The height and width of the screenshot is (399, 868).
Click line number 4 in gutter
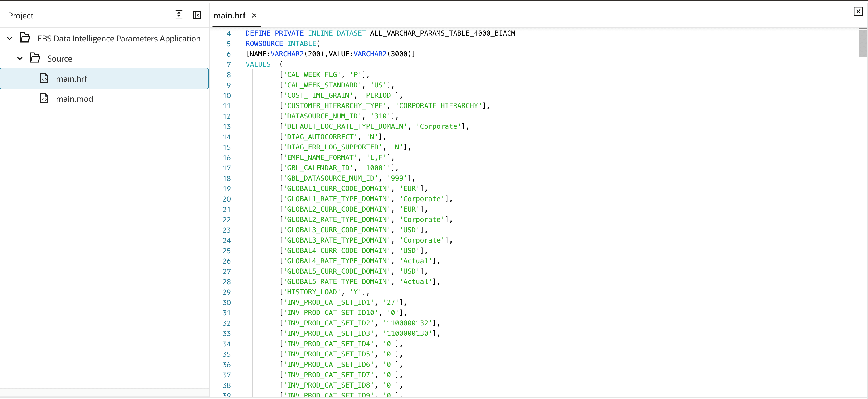(228, 33)
